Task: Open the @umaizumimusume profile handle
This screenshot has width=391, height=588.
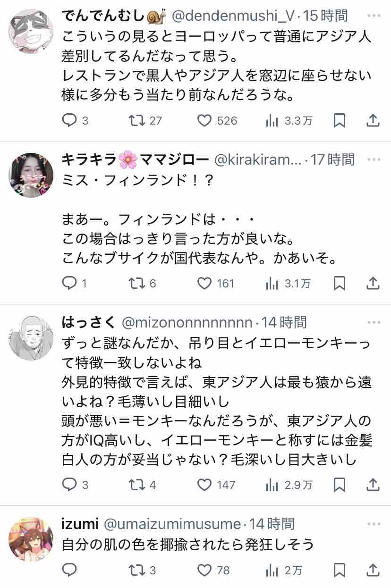Action: pyautogui.click(x=172, y=523)
